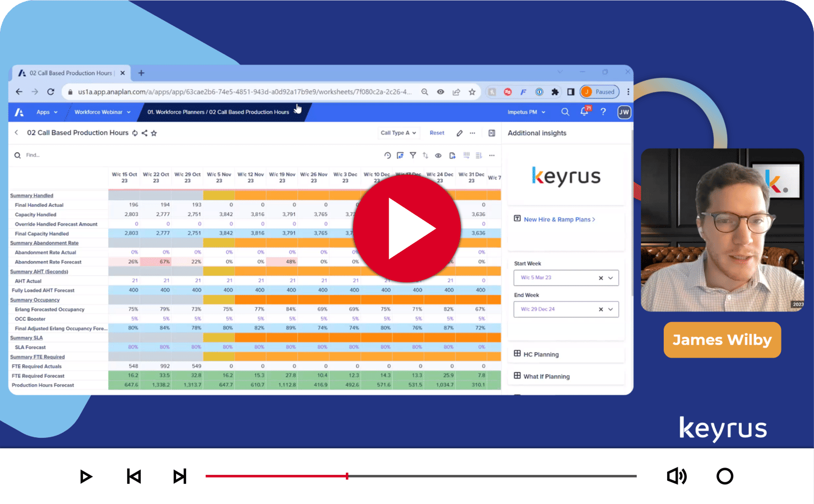The width and height of the screenshot is (814, 504).
Task: Open the New Hire & Ramp Plans link
Action: pyautogui.click(x=558, y=219)
